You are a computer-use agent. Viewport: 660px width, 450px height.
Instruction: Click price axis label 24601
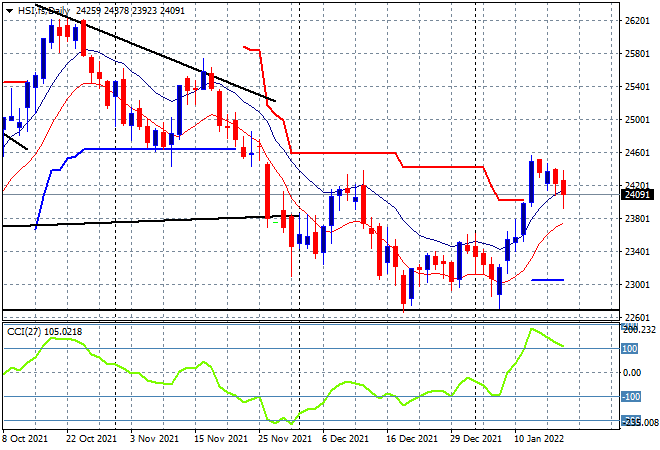pos(637,153)
